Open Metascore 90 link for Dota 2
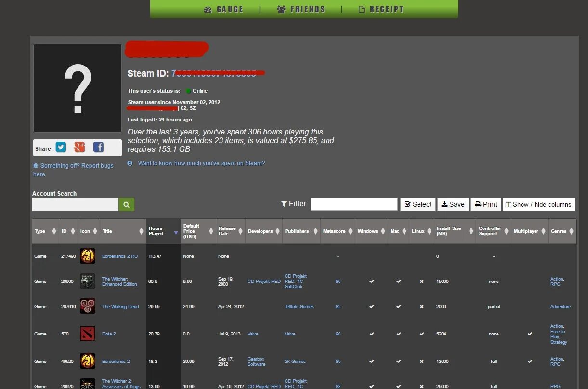Viewport: 588px width, 389px height. click(x=338, y=334)
